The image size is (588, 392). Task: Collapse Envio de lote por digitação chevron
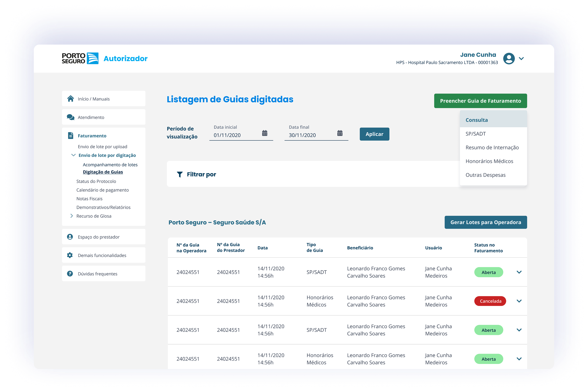point(73,155)
